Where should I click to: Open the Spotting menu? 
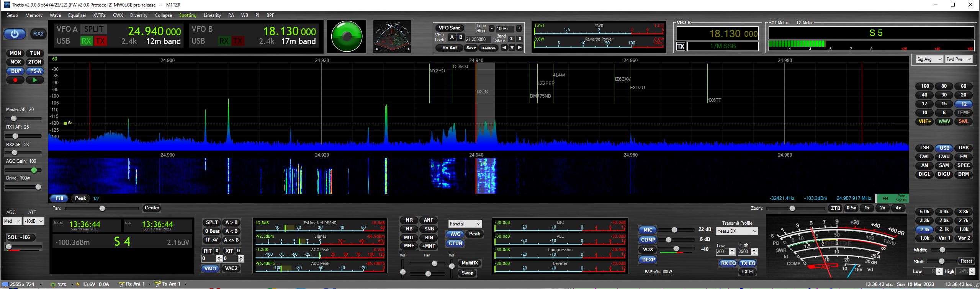[188, 15]
